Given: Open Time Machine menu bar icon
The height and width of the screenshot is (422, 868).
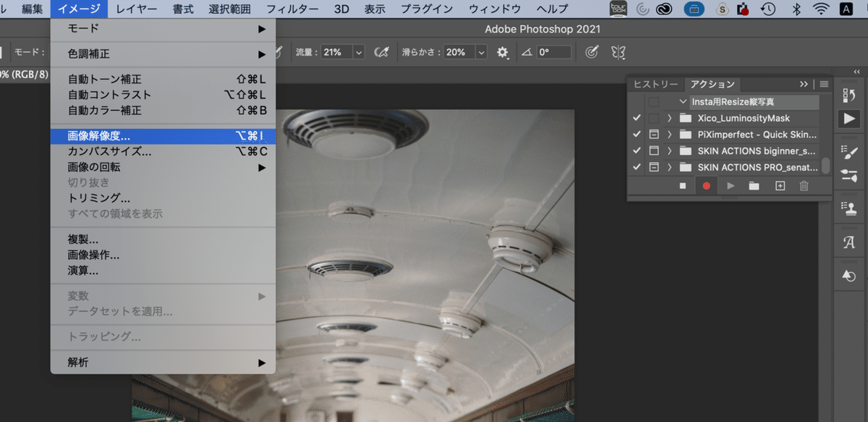Looking at the screenshot, I should tap(768, 9).
